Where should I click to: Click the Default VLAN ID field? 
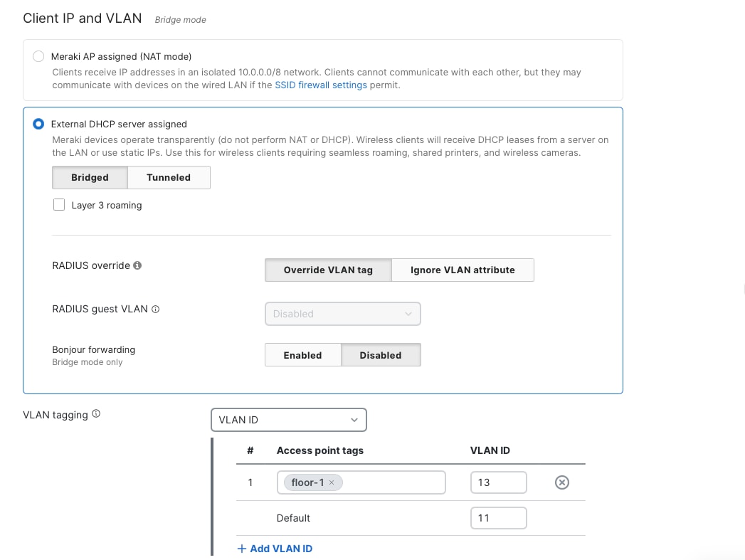click(x=498, y=518)
